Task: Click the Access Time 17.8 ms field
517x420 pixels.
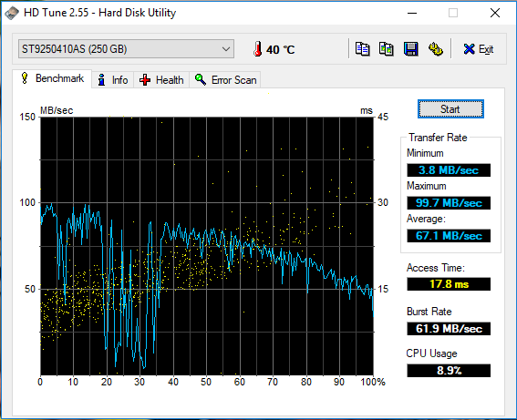Action: point(449,284)
